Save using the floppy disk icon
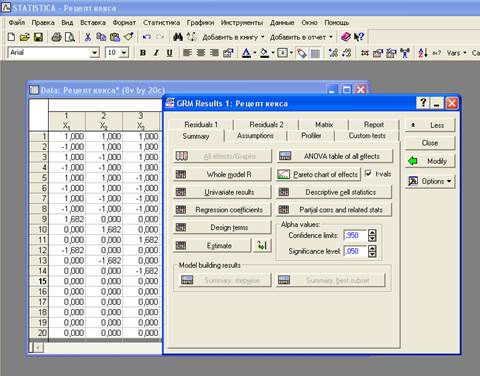 [38, 37]
